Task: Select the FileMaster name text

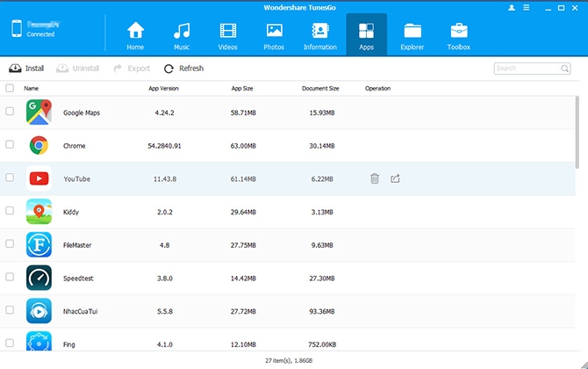Action: point(77,245)
